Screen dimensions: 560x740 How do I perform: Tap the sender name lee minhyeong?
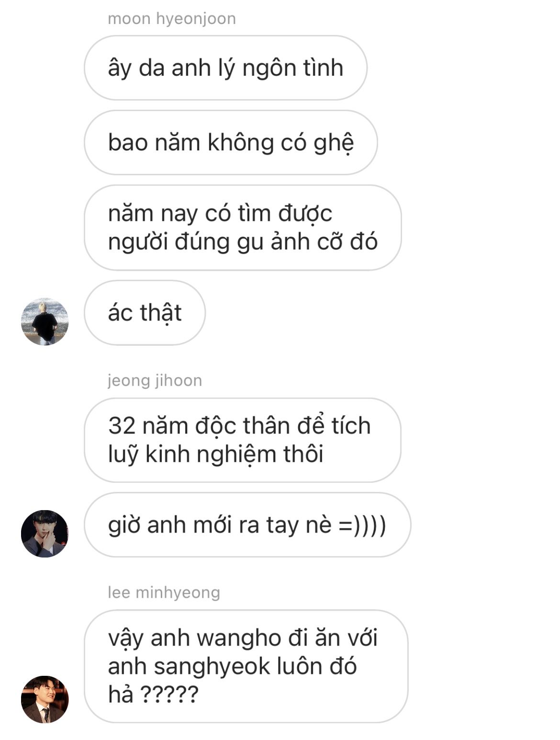tap(164, 592)
